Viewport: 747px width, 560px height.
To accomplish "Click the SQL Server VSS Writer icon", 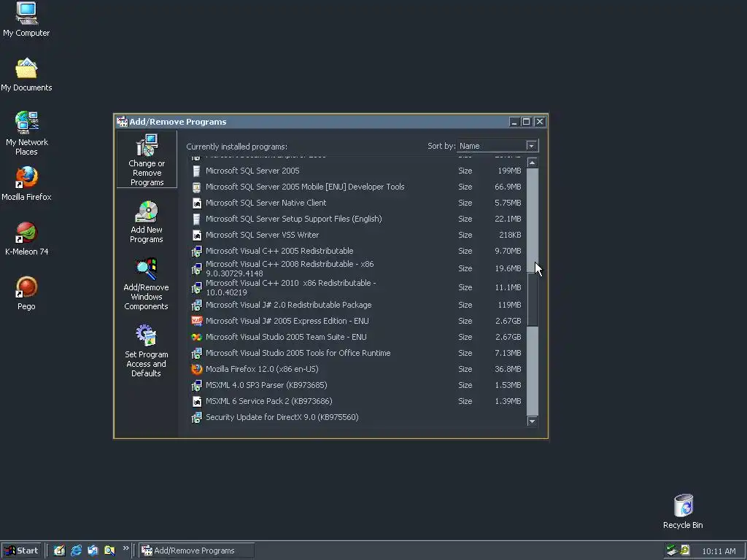I will (196, 236).
